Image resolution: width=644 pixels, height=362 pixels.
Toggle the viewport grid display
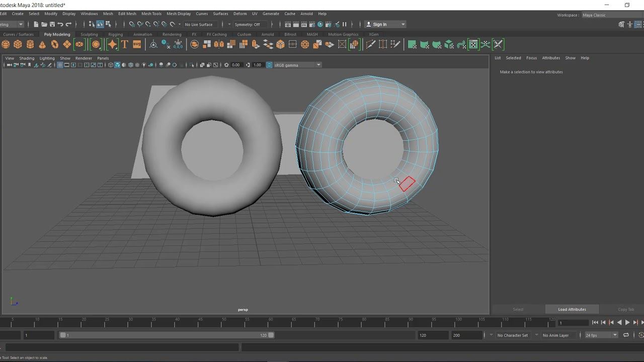point(60,65)
